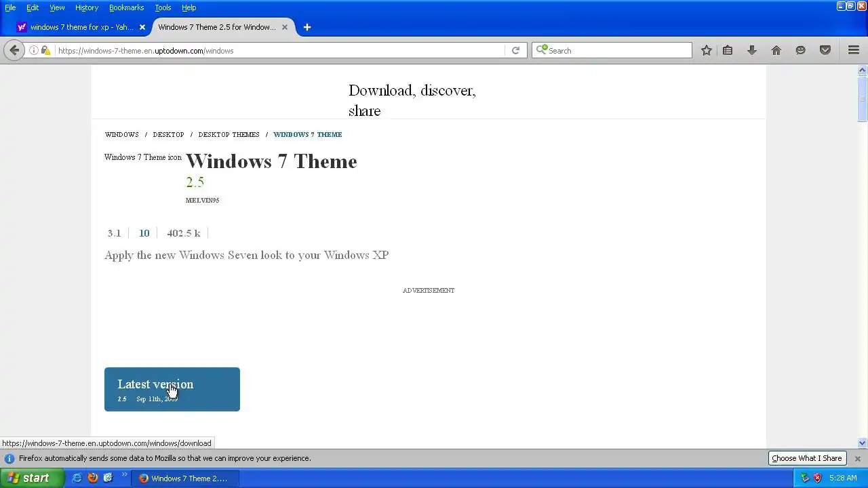Open the Bookmarks menu
Viewport: 868px width, 488px height.
coord(127,7)
